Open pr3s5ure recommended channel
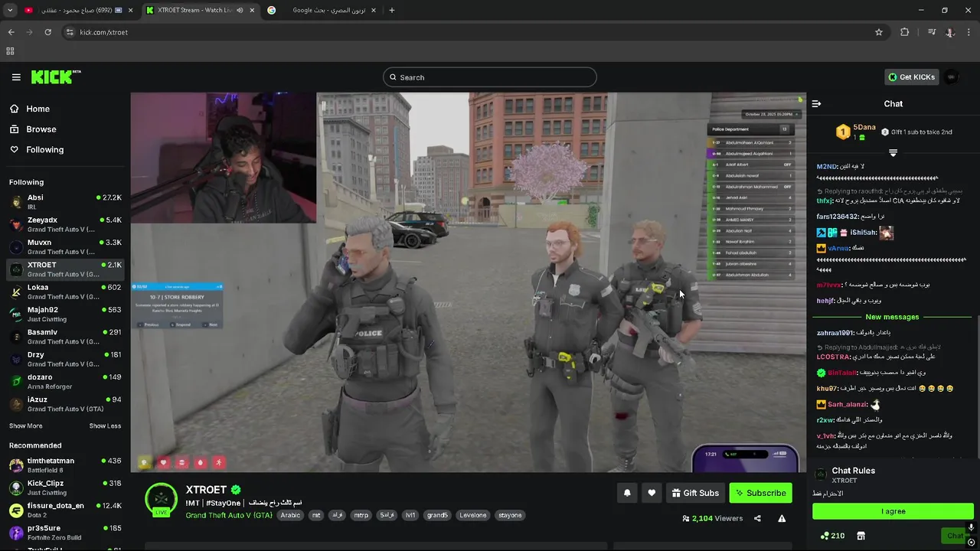980x551 pixels. [65, 532]
